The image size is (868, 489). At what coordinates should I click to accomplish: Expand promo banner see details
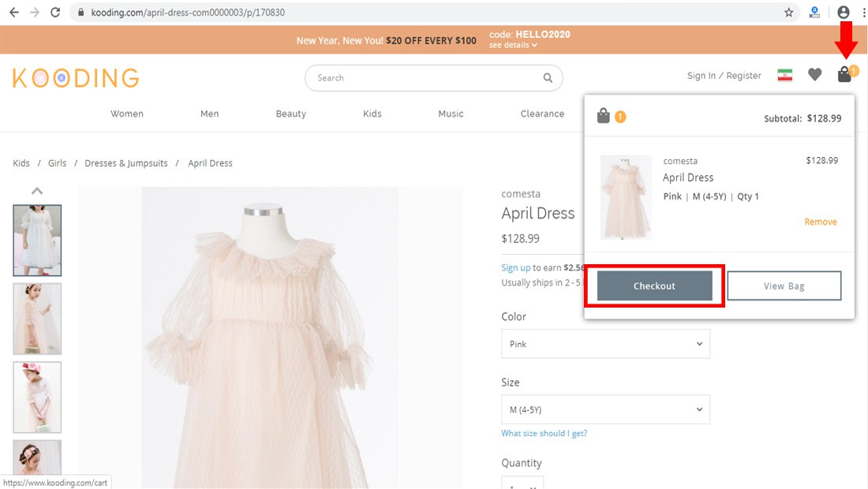pyautogui.click(x=513, y=46)
